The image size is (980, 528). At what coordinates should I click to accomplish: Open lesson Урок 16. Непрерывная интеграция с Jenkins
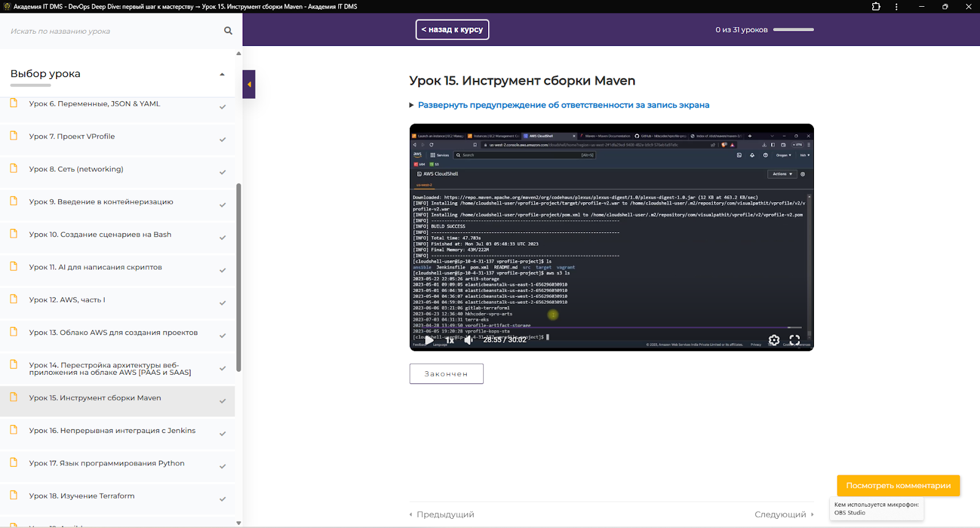point(112,431)
